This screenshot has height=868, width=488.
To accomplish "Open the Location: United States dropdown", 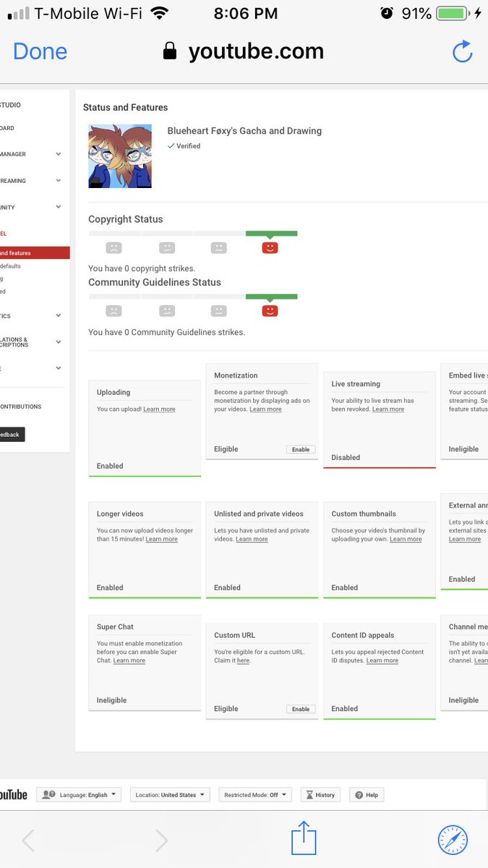I will point(170,795).
